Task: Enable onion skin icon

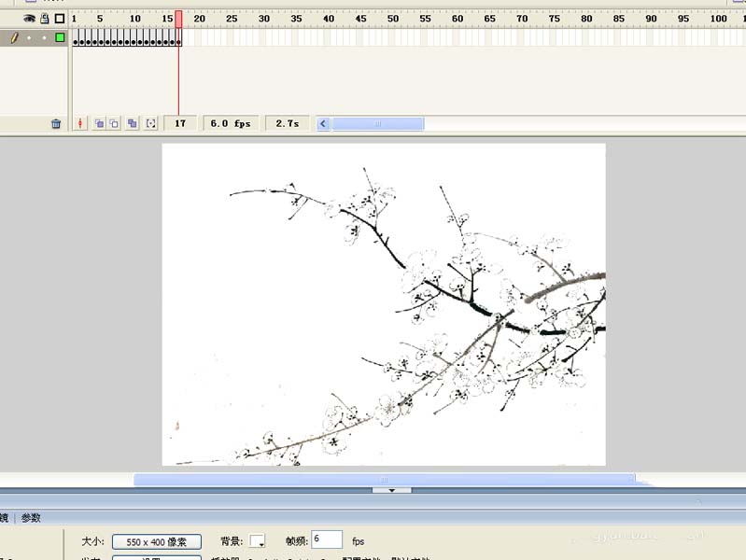Action: pyautogui.click(x=99, y=124)
